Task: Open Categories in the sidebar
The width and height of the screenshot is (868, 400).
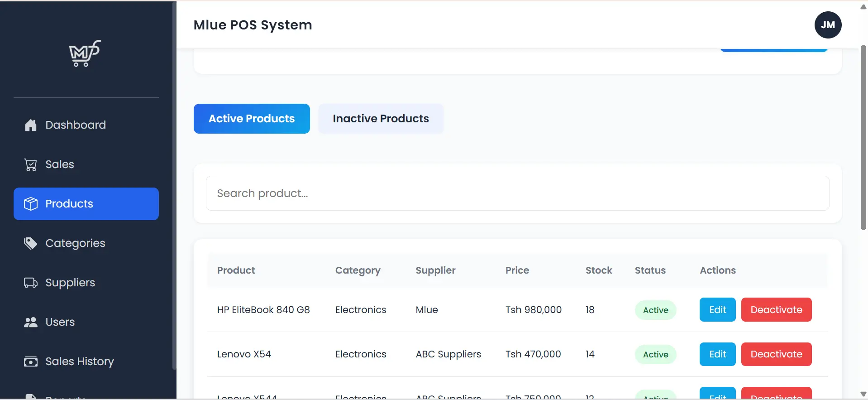Action: tap(86, 243)
